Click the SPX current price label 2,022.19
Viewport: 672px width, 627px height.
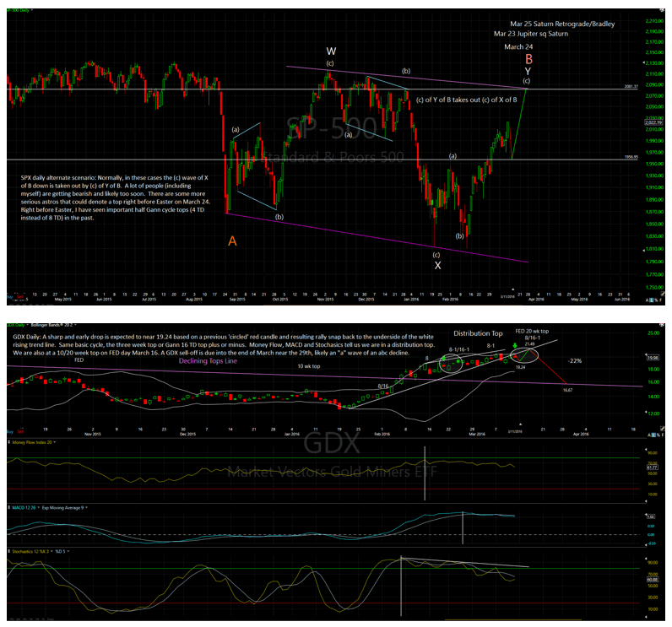tap(653, 122)
